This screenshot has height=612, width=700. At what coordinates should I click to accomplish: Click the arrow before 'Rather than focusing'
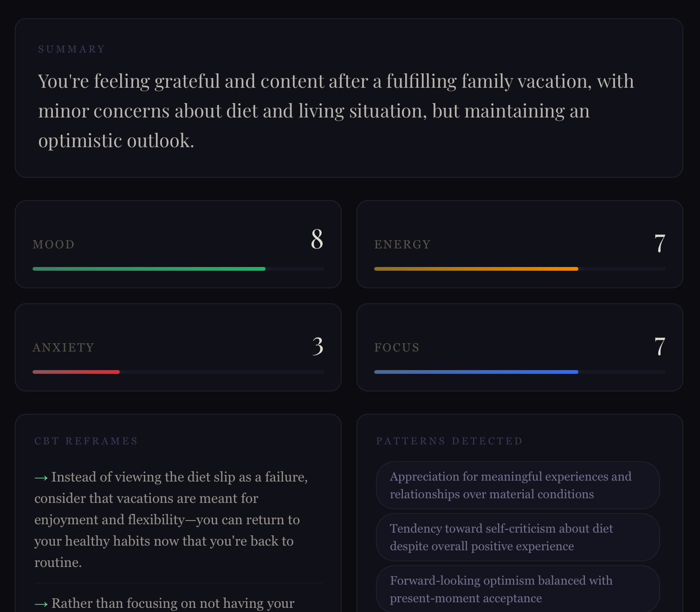[41, 604]
